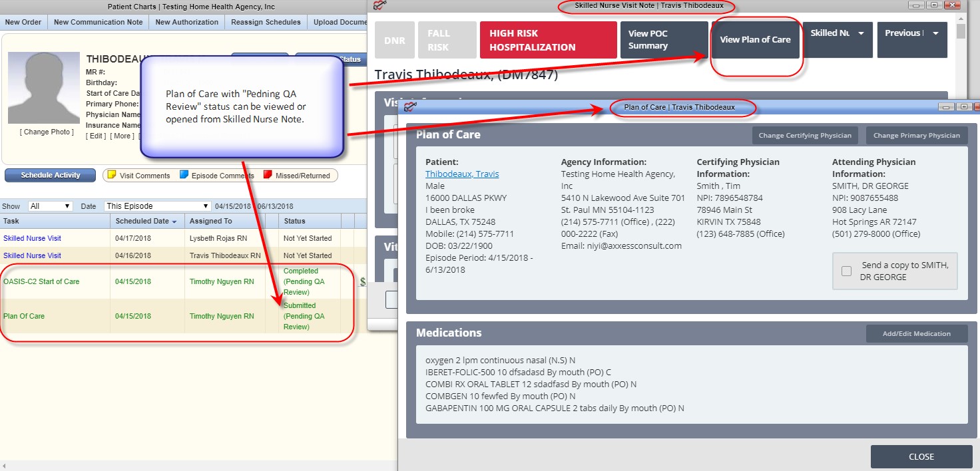
Task: Click Change Primary Physician
Action: 917,136
